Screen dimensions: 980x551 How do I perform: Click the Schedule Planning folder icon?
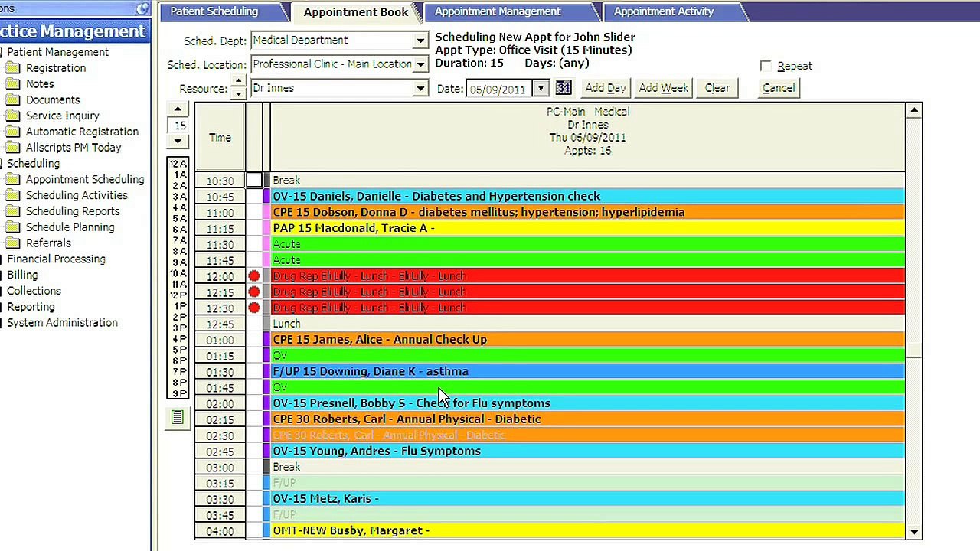point(12,227)
